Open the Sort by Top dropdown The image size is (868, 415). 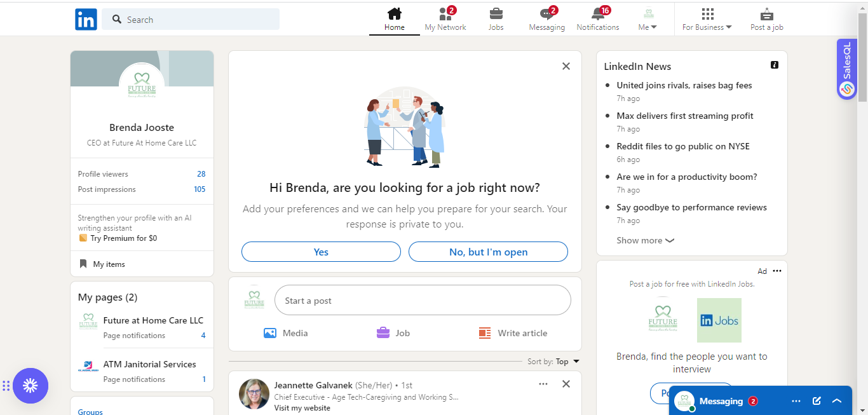pos(567,362)
